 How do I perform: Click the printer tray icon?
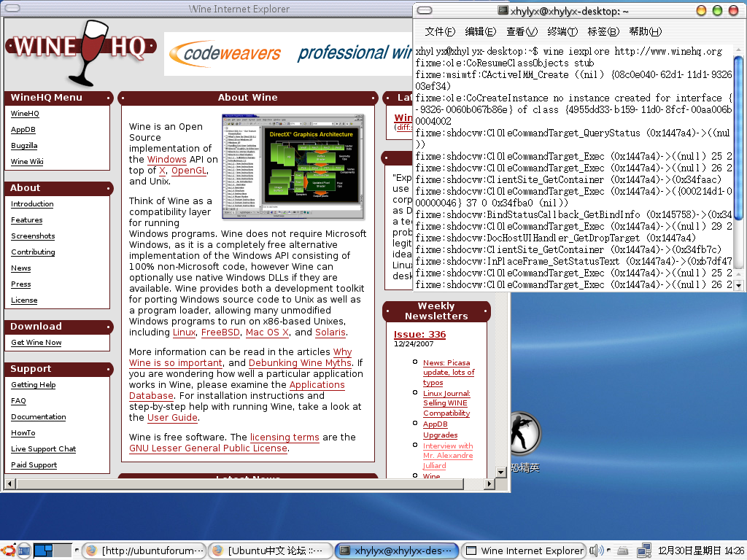coord(623,551)
